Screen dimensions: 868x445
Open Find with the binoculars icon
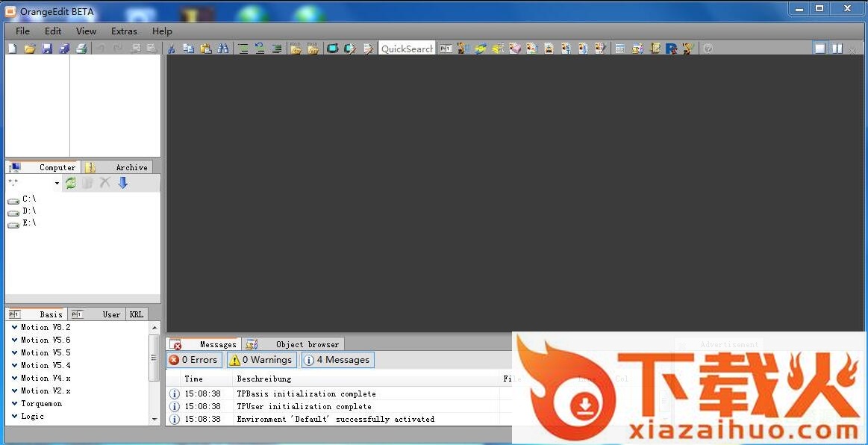[223, 49]
